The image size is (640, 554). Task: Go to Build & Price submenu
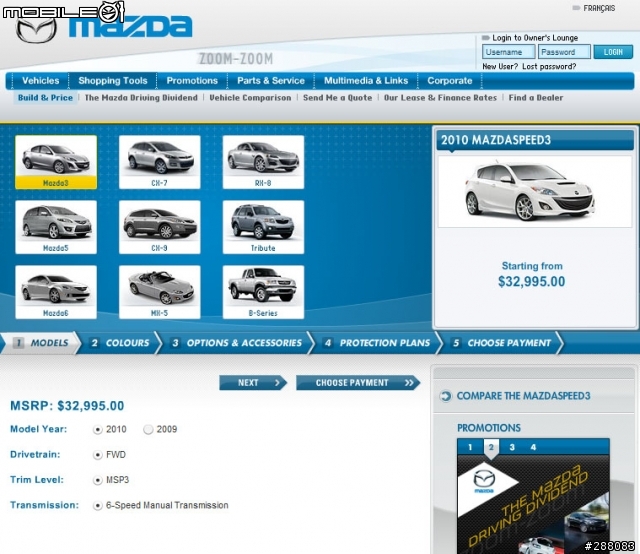pos(45,98)
